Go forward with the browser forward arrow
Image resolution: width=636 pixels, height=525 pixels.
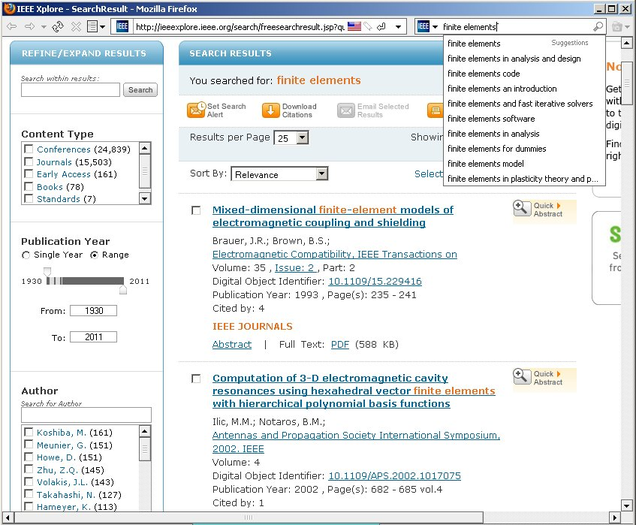point(30,27)
